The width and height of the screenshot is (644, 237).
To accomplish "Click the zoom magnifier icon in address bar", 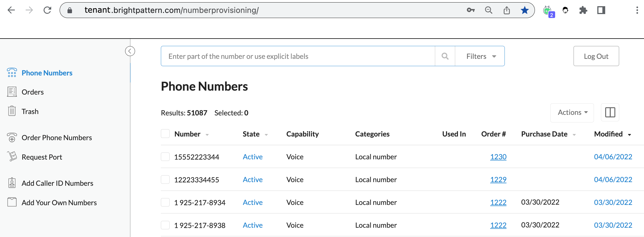I will tap(489, 10).
